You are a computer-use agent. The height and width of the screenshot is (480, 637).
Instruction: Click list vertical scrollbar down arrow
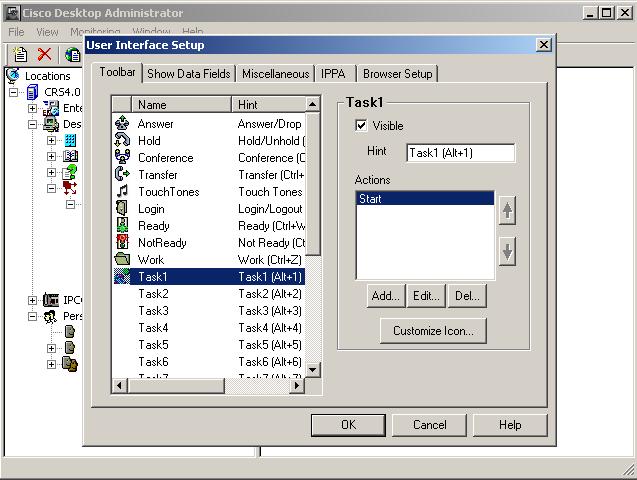click(x=312, y=370)
